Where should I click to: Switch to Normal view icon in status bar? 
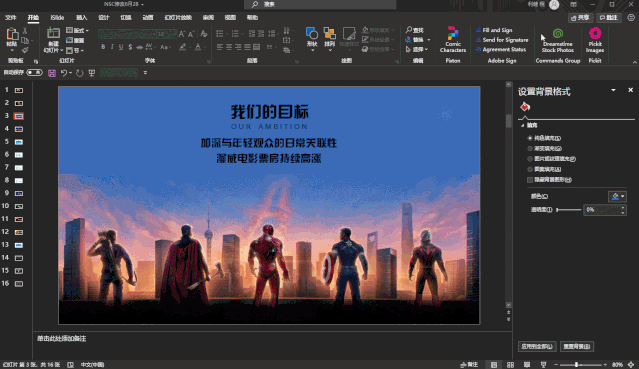tap(494, 365)
